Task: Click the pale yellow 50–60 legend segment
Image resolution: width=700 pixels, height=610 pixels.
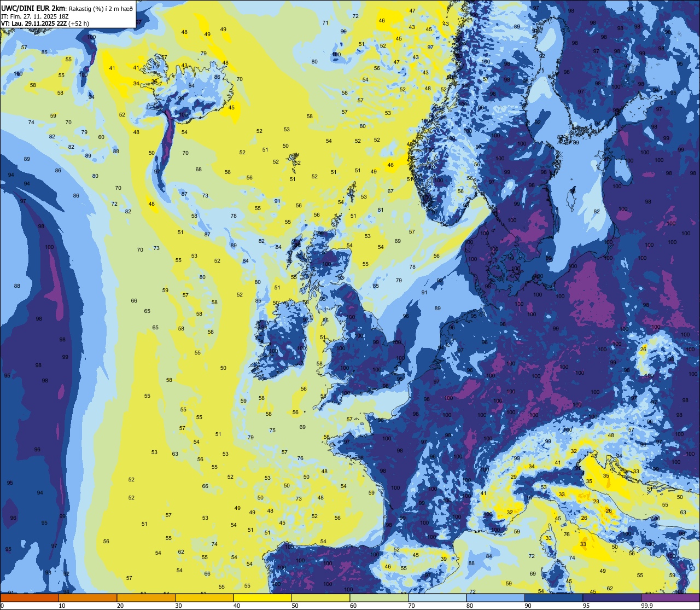Action: click(x=320, y=598)
